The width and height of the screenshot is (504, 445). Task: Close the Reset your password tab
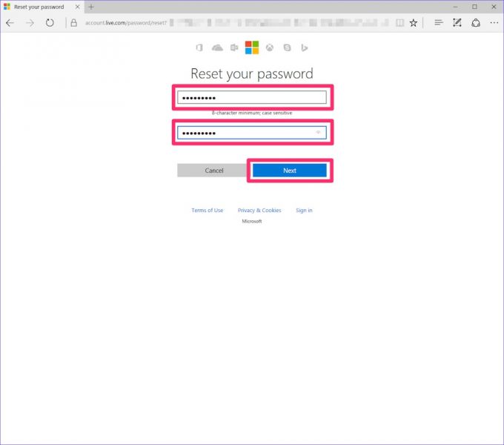click(78, 7)
